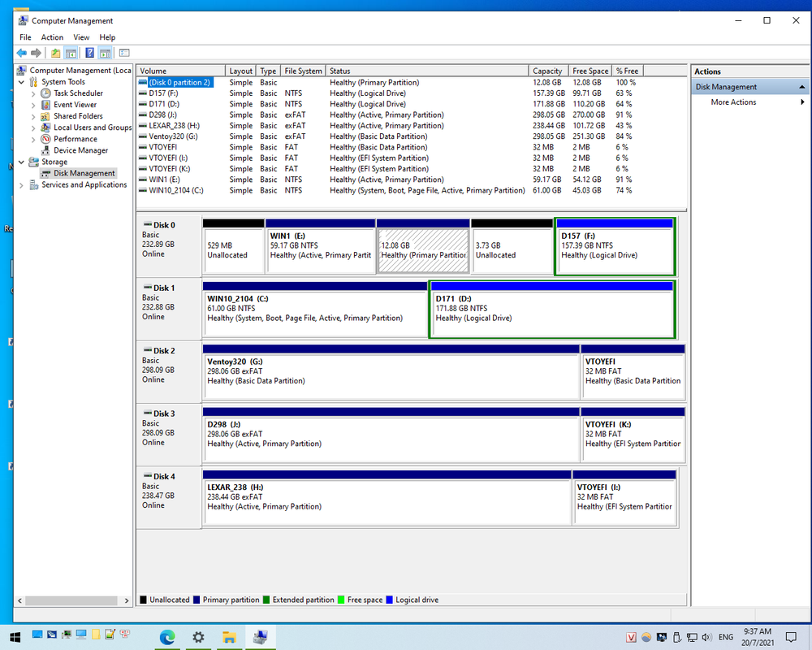The height and width of the screenshot is (650, 812).
Task: Click drive icon of LEXAR_238 (H:) row
Action: (143, 126)
